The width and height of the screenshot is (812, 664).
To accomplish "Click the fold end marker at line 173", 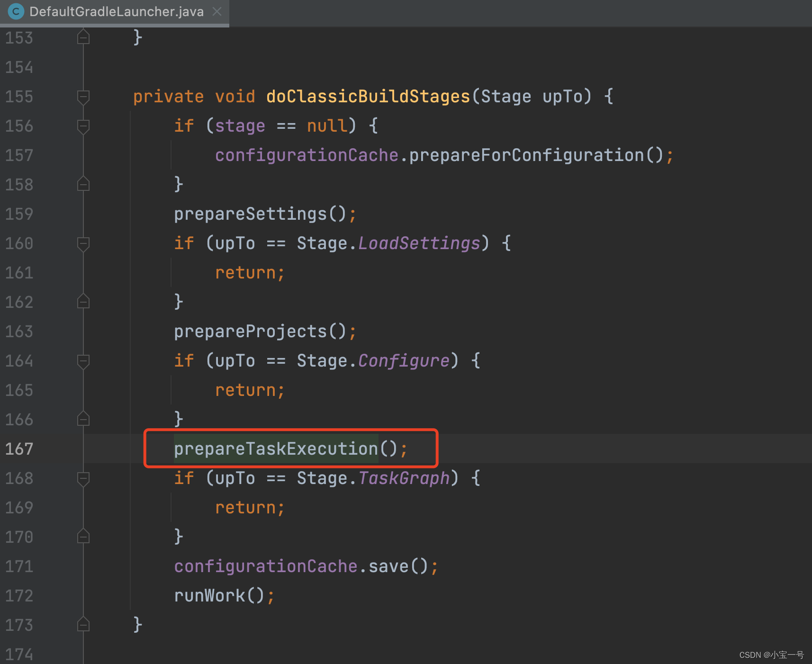I will 83,624.
